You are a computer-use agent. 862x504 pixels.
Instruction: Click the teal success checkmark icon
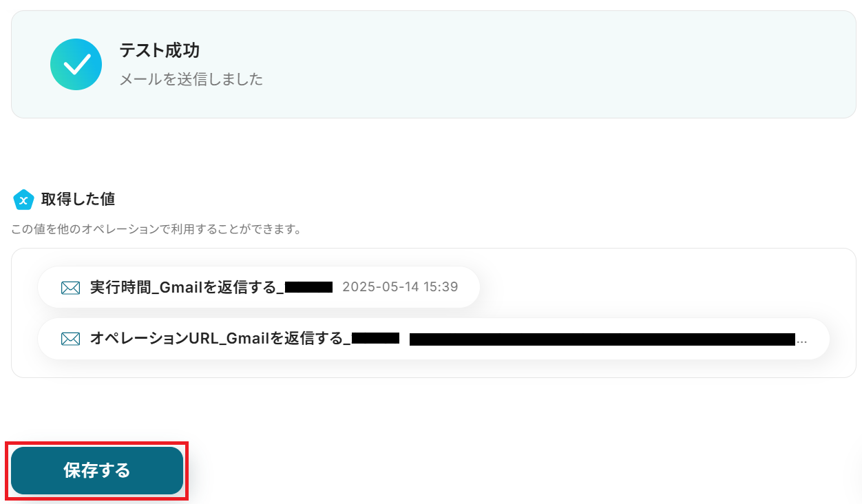[x=76, y=64]
